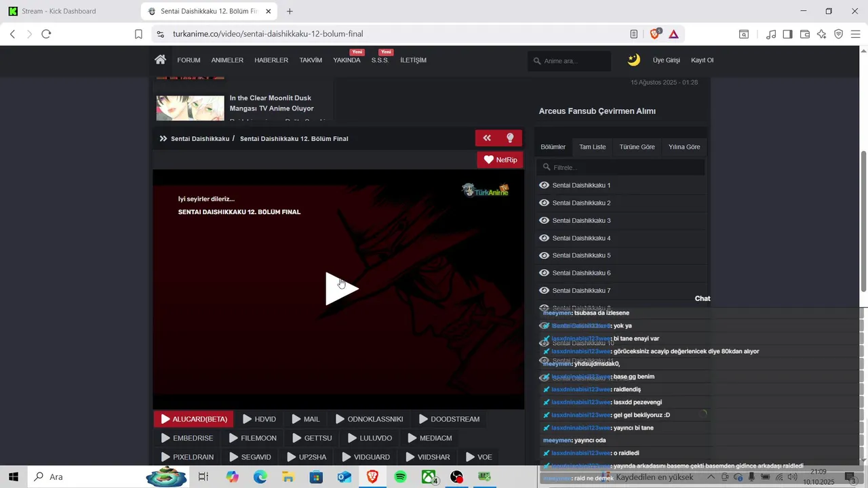This screenshot has height=488, width=868.
Task: Select PIXELDRAIN player source
Action: tap(187, 457)
